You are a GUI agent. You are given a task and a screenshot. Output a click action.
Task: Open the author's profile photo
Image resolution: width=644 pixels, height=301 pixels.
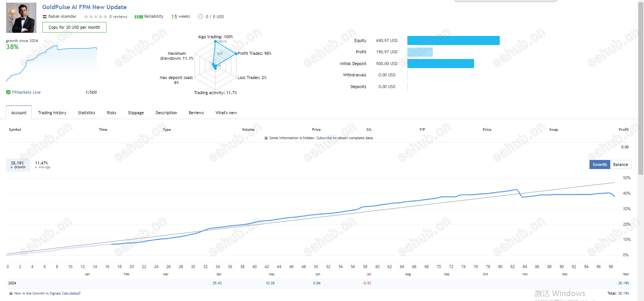coord(21,18)
